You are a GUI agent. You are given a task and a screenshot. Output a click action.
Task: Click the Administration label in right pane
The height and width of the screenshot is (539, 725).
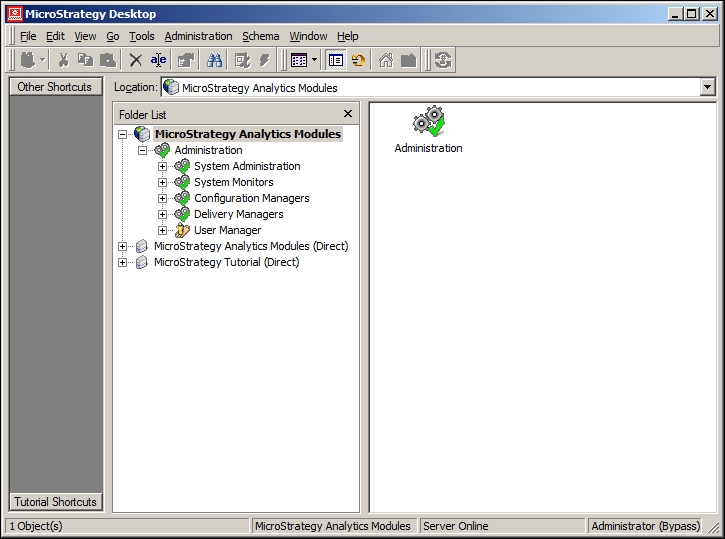[428, 148]
